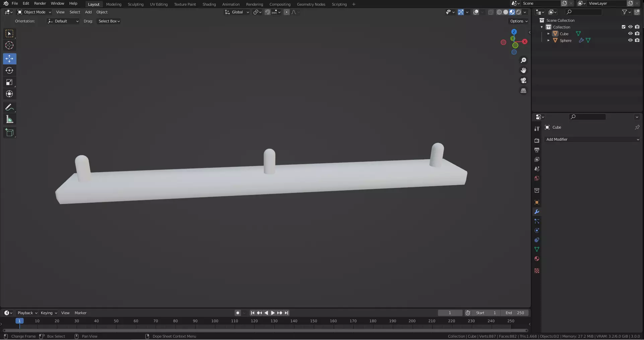Toggle camera view in viewport
This screenshot has width=644, height=340.
(523, 80)
